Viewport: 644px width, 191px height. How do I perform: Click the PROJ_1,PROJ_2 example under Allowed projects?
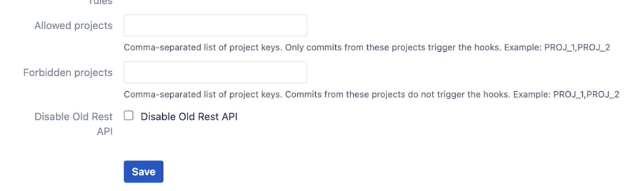(577, 48)
